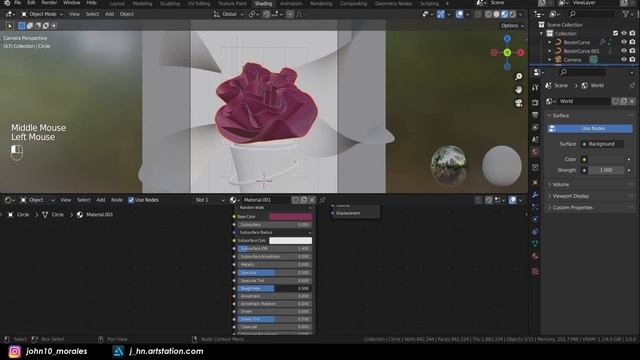
Task: Click the Blender logo icon
Action: (7, 3)
